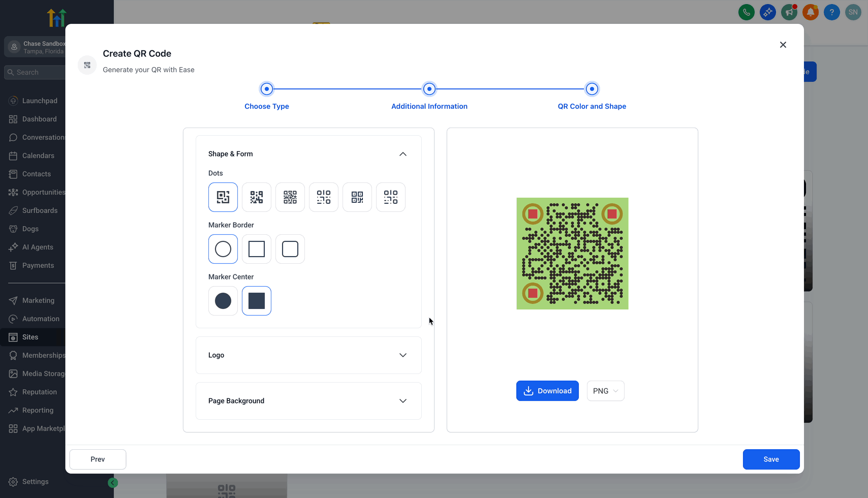
Task: Click the AI Agents sidebar icon
Action: 13,247
